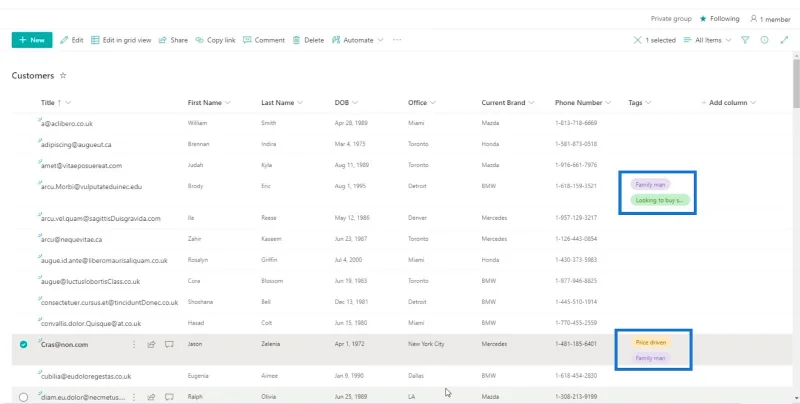Image resolution: width=800 pixels, height=404 pixels.
Task: Open the Title column header menu
Action: (56, 103)
